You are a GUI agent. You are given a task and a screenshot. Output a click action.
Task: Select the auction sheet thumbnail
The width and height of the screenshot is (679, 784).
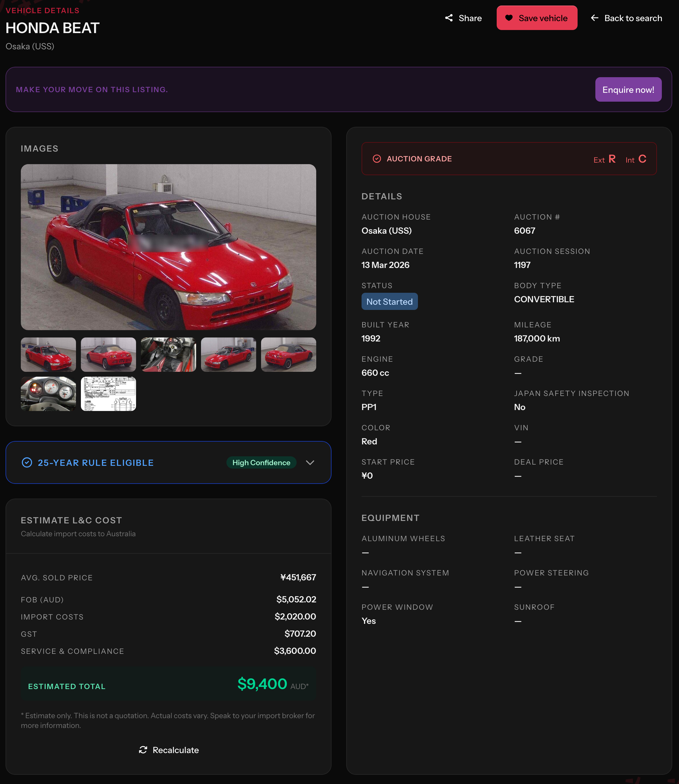(108, 394)
